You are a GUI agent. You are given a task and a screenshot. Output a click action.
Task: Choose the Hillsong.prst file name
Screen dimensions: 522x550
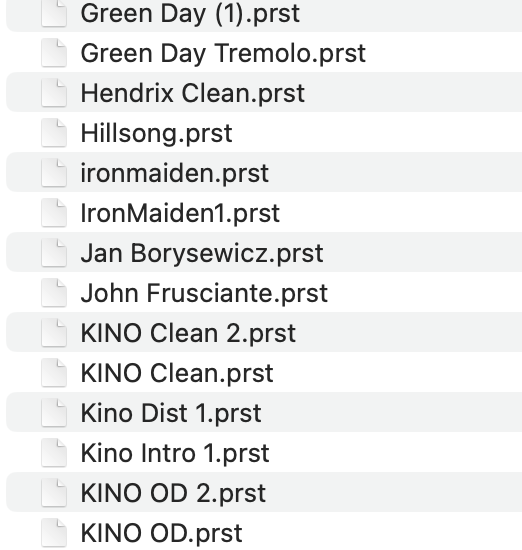[156, 134]
